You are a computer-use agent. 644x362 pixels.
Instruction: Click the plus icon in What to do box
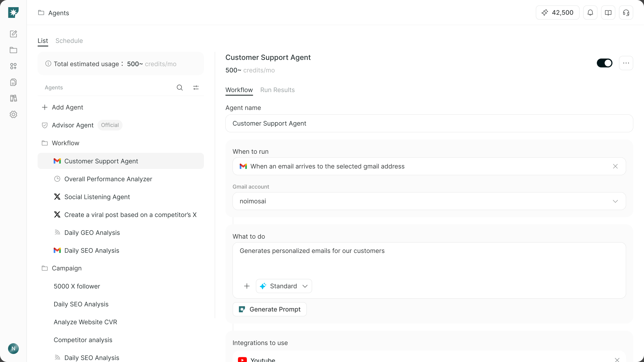click(247, 286)
